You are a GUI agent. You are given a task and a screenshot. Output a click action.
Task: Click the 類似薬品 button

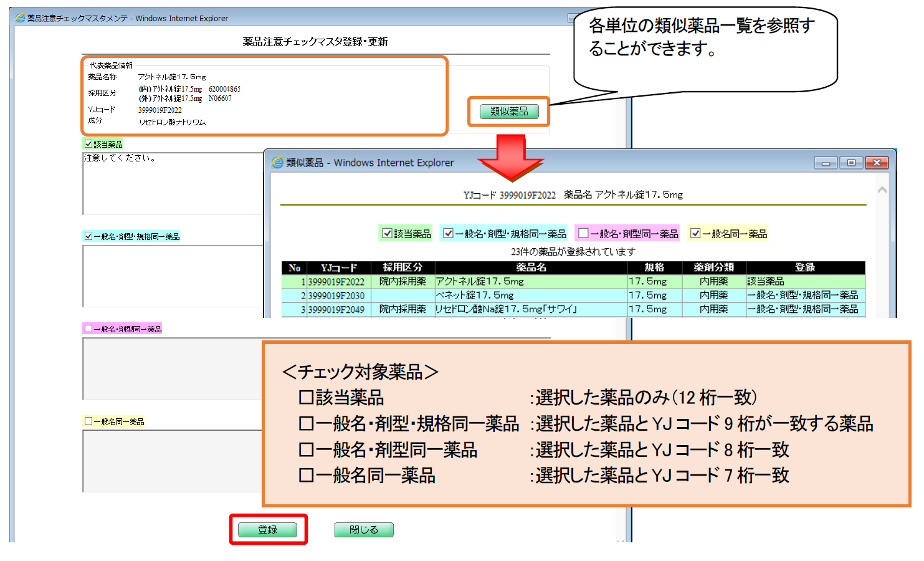pos(508,112)
